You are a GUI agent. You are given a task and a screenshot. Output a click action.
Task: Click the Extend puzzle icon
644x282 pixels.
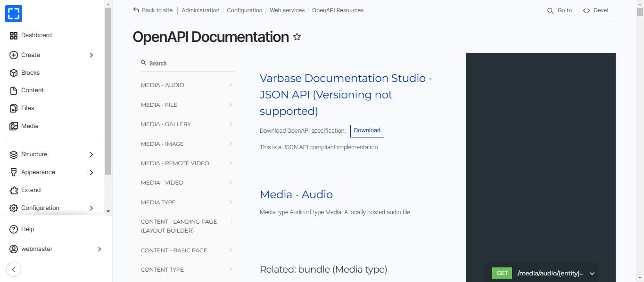tap(14, 190)
